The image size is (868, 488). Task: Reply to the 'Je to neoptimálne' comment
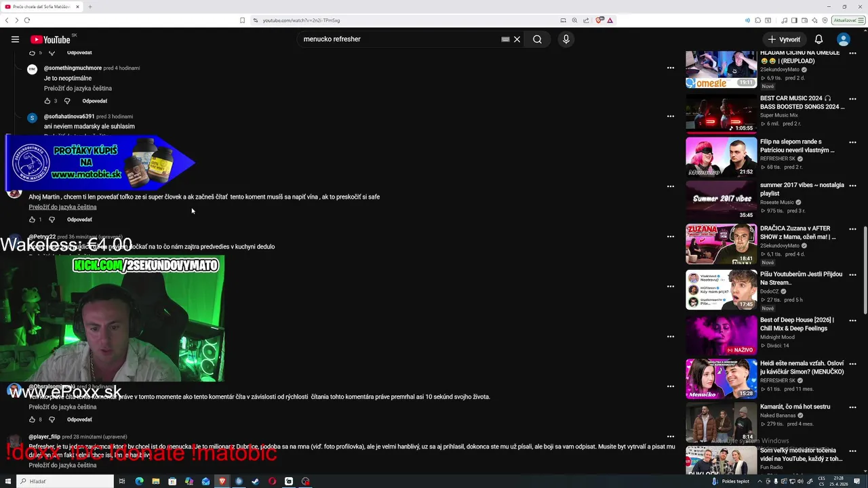point(95,101)
